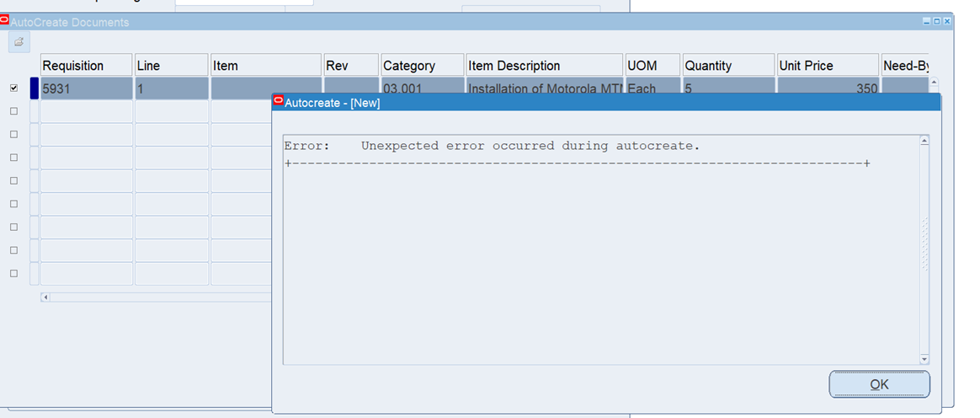Click scroll down arrow in error dialog
The width and height of the screenshot is (980, 418).
click(x=924, y=359)
